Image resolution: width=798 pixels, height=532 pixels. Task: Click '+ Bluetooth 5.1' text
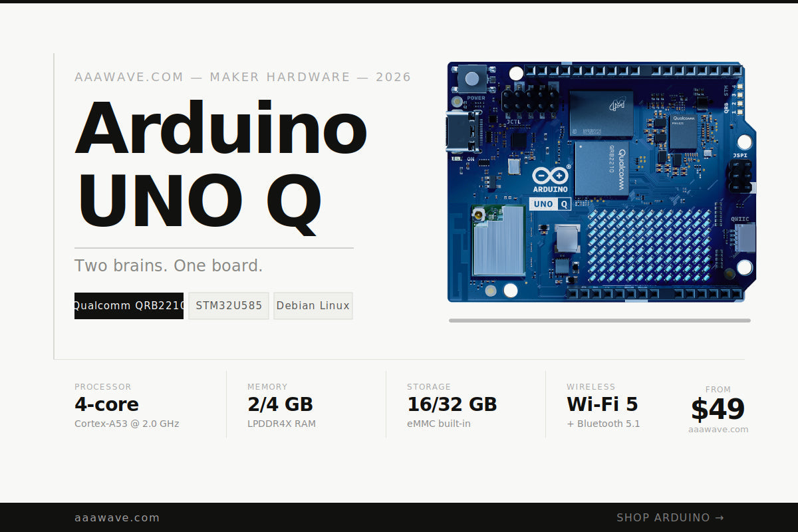(603, 424)
